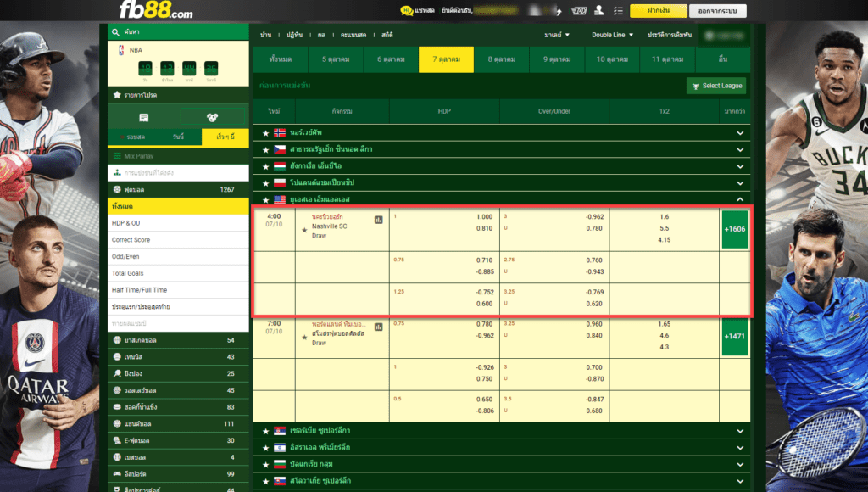
Task: Select the 11 October date tab
Action: [668, 59]
